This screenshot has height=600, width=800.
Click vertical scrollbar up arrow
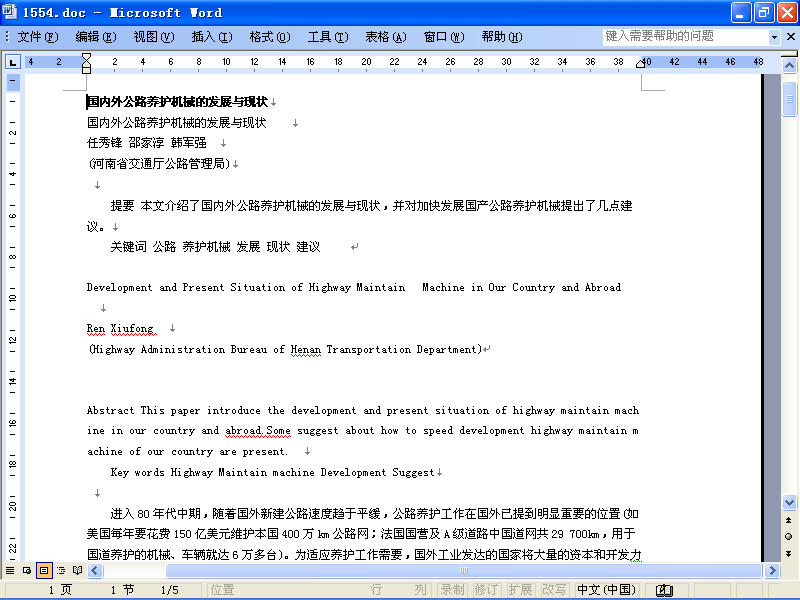click(789, 65)
